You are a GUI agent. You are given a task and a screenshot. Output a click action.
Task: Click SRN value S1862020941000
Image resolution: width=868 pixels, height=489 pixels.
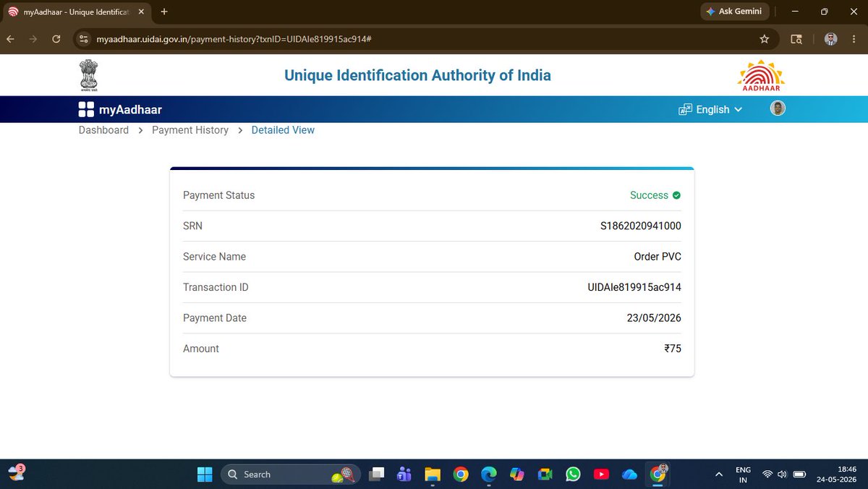click(x=641, y=226)
